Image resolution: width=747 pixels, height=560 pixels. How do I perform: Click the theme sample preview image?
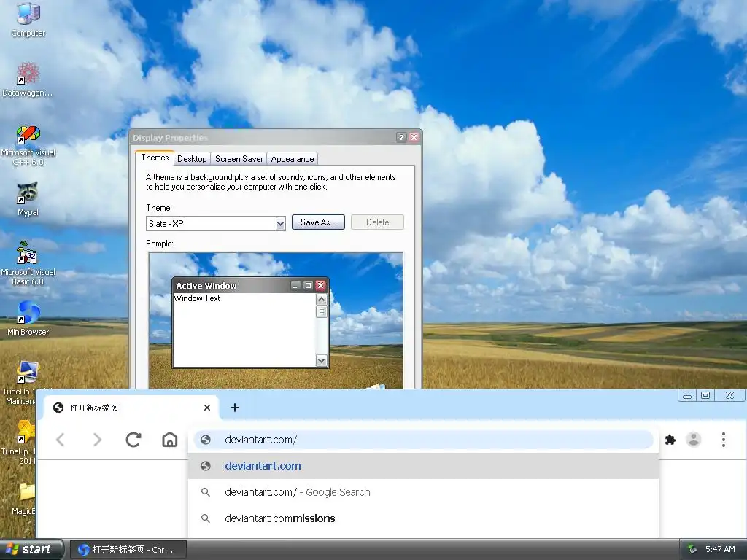pyautogui.click(x=276, y=320)
